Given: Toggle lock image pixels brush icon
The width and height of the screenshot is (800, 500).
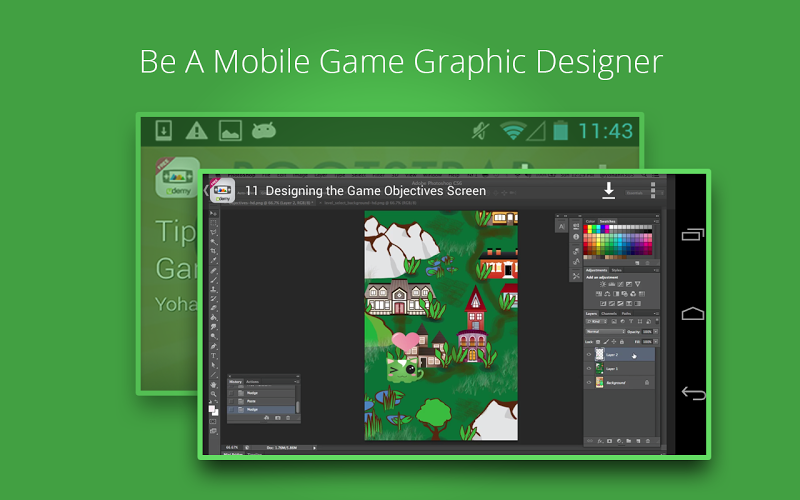Looking at the screenshot, I should tap(607, 341).
